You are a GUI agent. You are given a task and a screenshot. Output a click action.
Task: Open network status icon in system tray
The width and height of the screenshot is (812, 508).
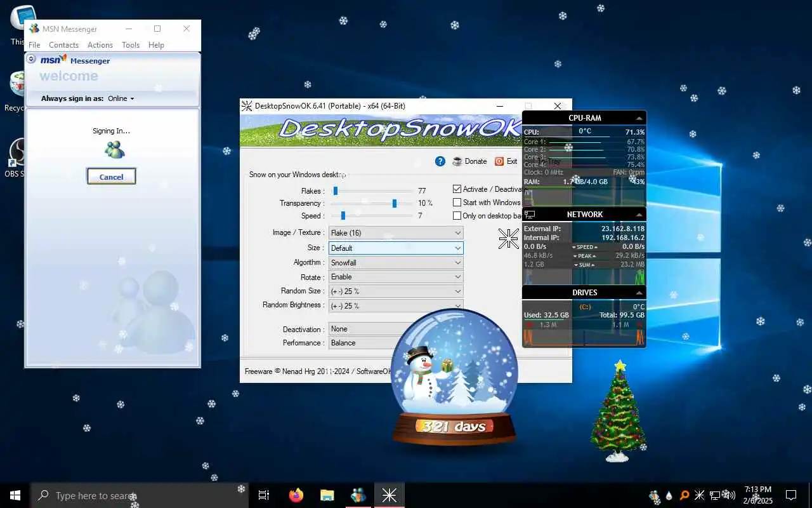click(x=715, y=495)
